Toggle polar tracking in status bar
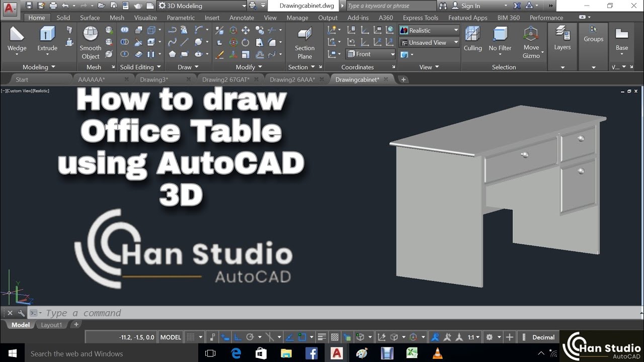Viewport: 644px width, 362px height. [250, 337]
